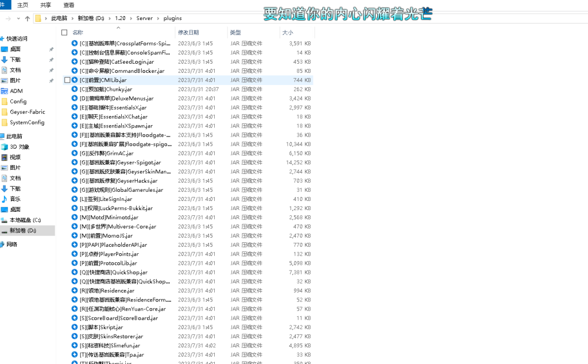Select 此电脑 in the navigation pane
This screenshot has width=588, height=364.
tap(12, 136)
